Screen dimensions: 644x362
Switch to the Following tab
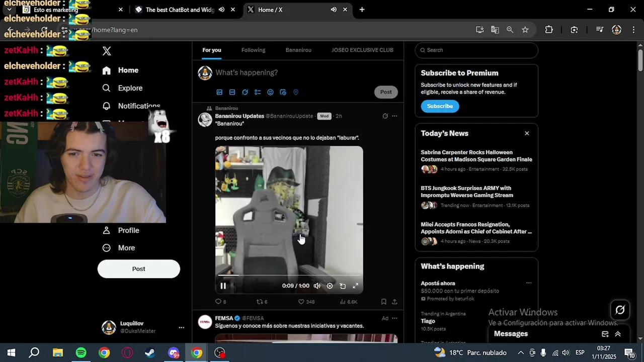pyautogui.click(x=253, y=50)
